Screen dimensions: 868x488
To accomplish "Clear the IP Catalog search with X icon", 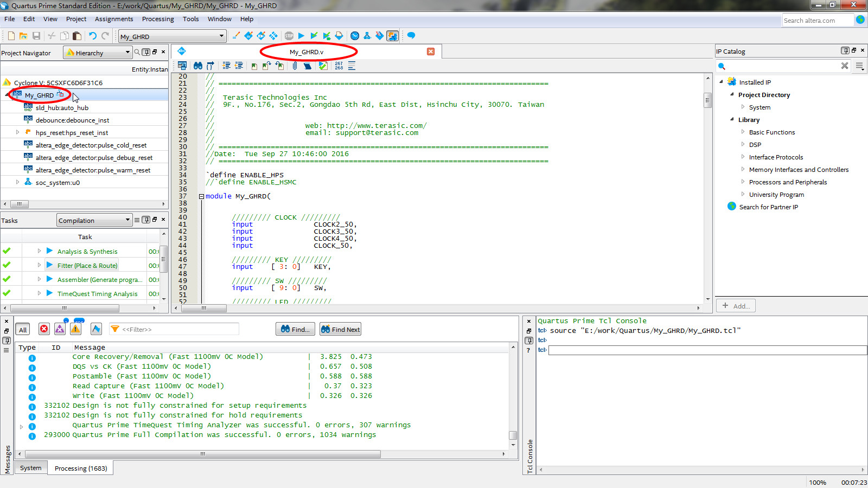I will (x=845, y=66).
